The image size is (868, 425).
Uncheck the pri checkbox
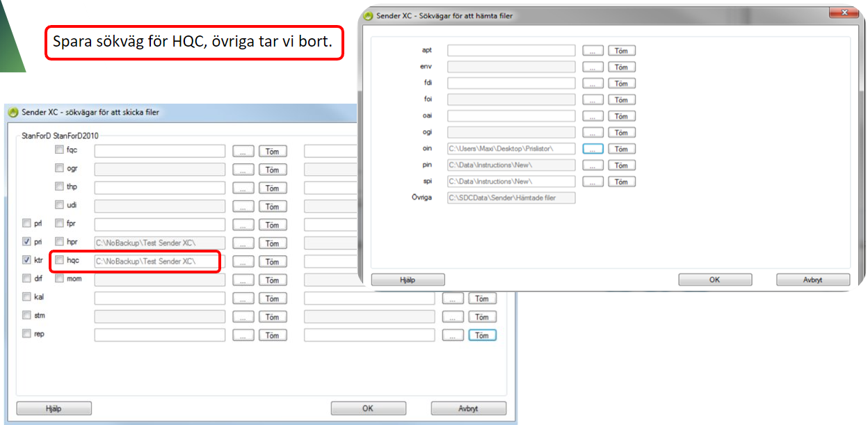tap(26, 242)
